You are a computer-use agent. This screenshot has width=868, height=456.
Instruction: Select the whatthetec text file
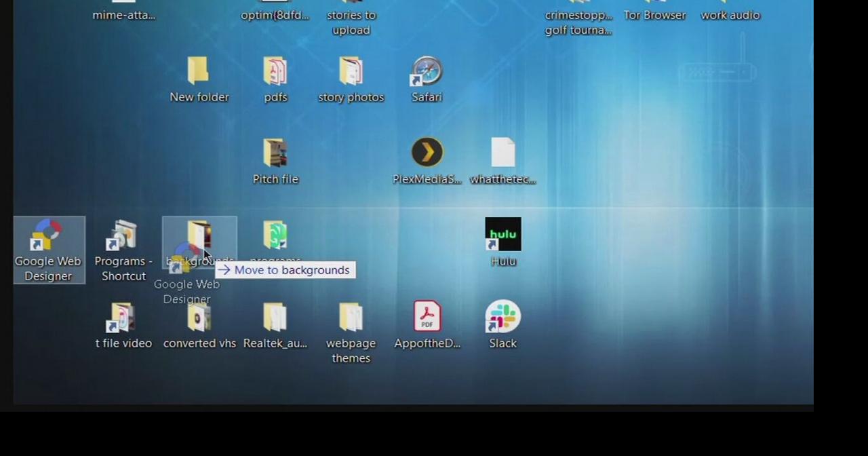point(502,152)
